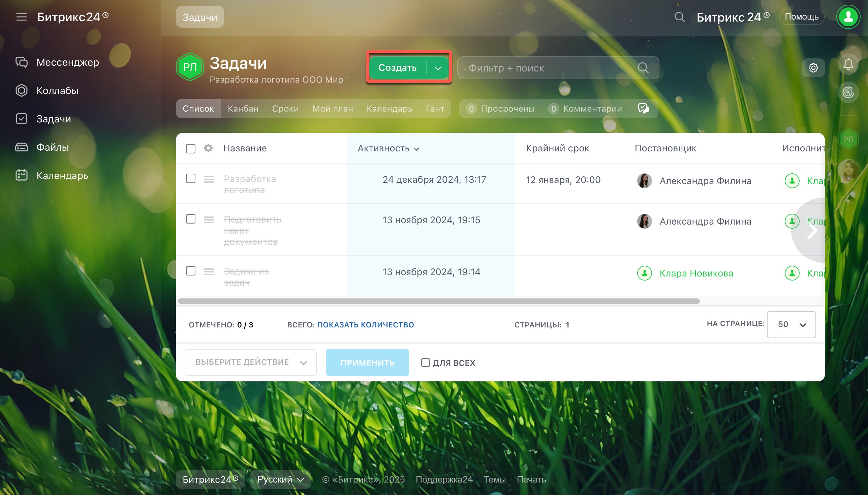Click the Битрикс24 footer badge
The height and width of the screenshot is (495, 868).
[x=210, y=479]
